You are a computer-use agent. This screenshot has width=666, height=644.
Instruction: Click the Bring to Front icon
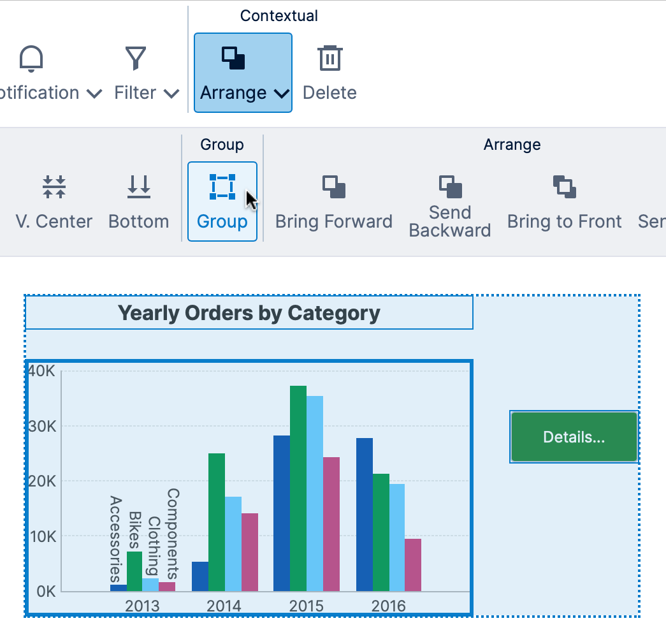[x=564, y=187]
